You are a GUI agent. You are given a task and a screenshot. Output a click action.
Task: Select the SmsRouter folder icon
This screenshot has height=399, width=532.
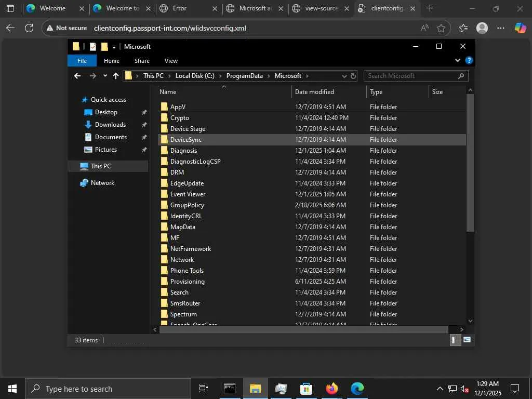164,303
